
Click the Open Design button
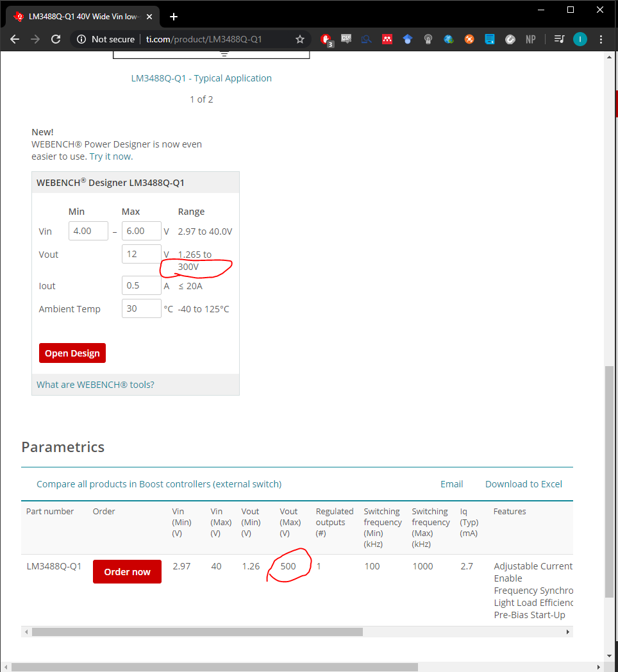pos(72,353)
